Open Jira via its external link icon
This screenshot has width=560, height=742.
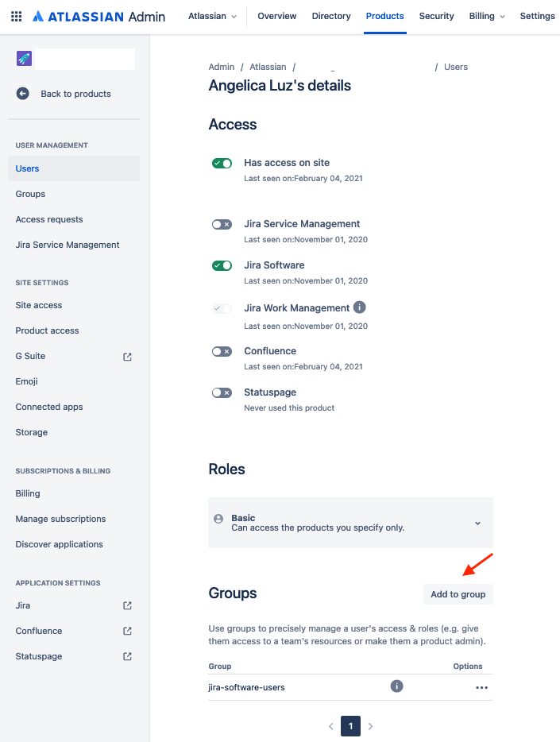tap(127, 605)
